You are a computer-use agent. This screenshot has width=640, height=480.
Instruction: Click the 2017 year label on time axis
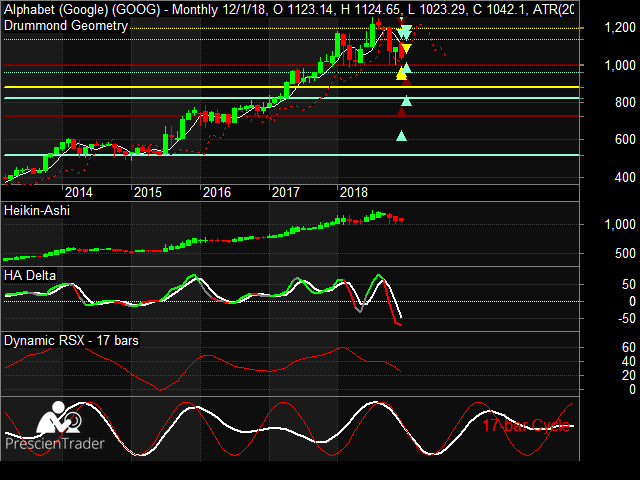coord(286,192)
